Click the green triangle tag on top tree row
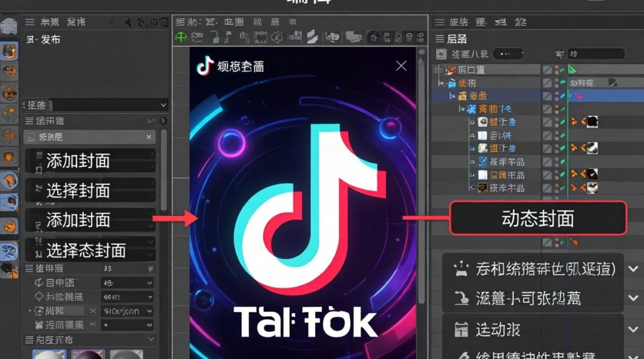This screenshot has width=644, height=359. [572, 70]
